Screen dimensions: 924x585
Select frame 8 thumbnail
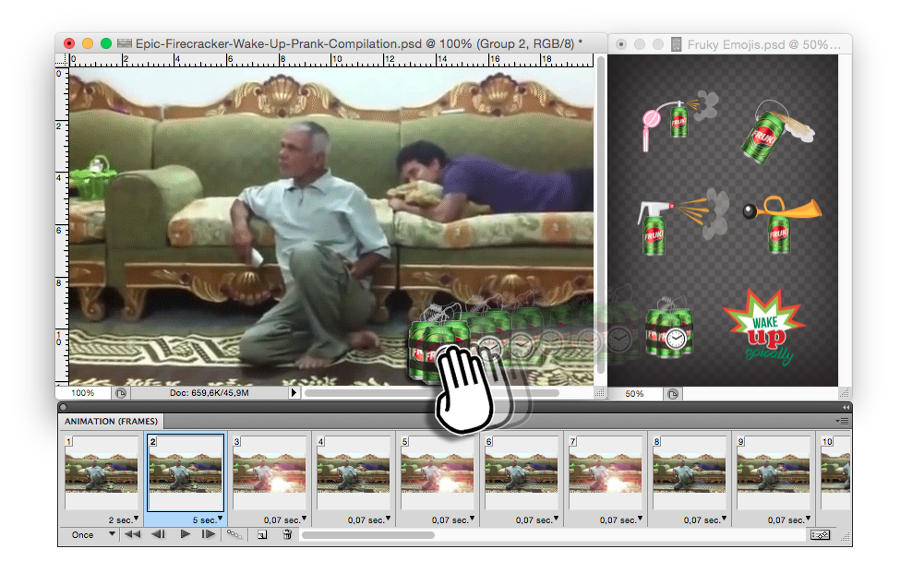click(690, 472)
